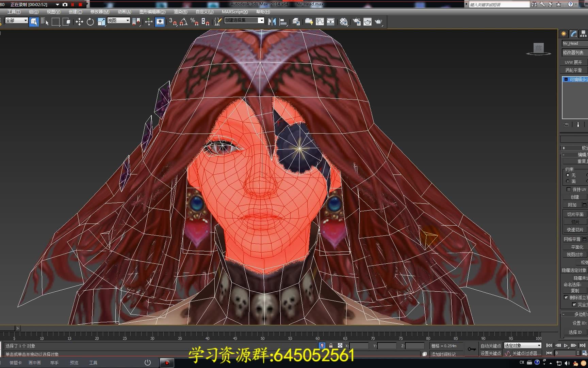
Task: Open the 选定对象 key mode dropdown
Action: point(522,345)
